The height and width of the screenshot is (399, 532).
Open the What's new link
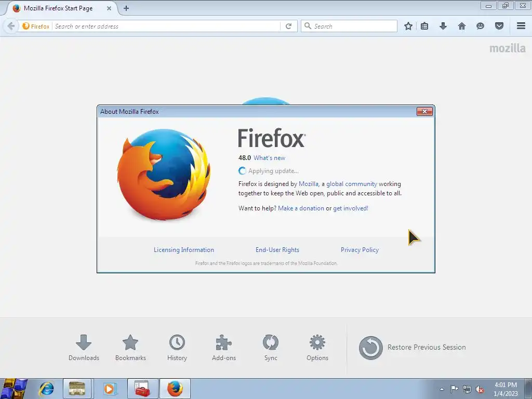coord(270,158)
